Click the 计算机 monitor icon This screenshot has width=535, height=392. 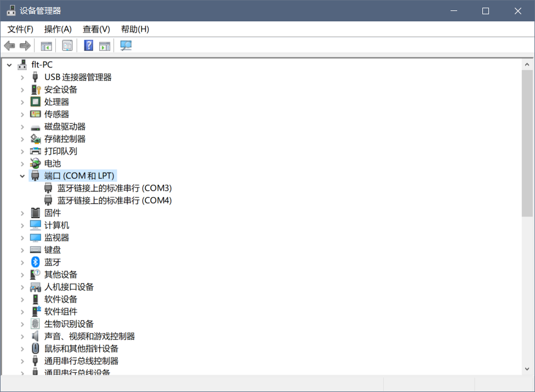click(36, 225)
